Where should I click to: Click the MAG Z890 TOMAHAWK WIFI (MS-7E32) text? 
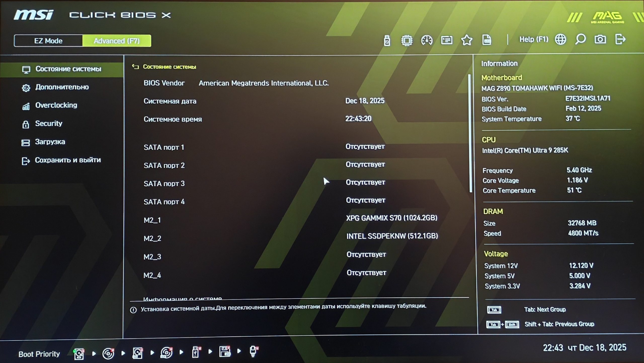[537, 88]
